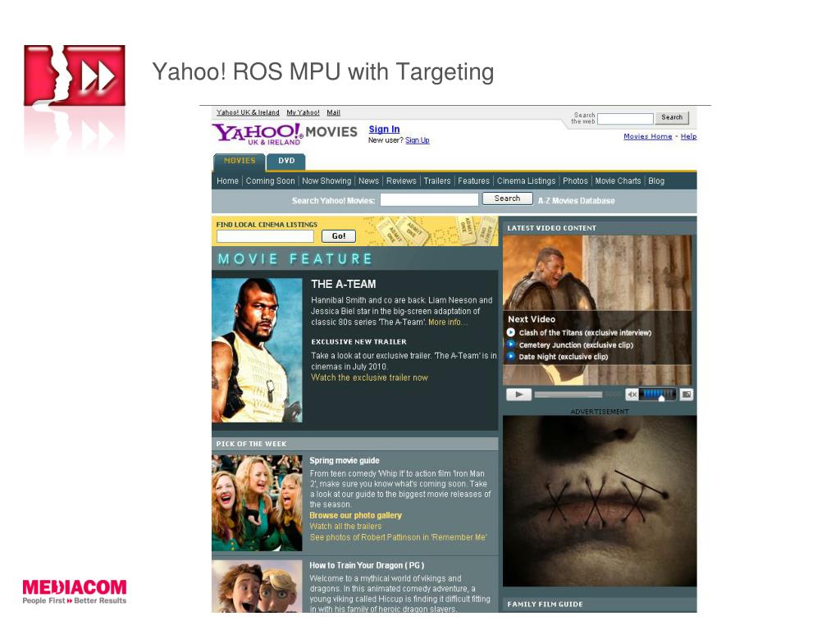This screenshot has height=630, width=840.
Task: Click the Go! button
Action: 339,236
